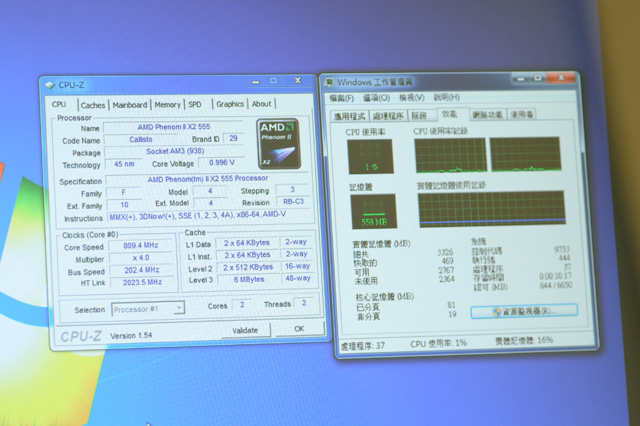Click the Core Speed value 809.4 MHz

140,246
